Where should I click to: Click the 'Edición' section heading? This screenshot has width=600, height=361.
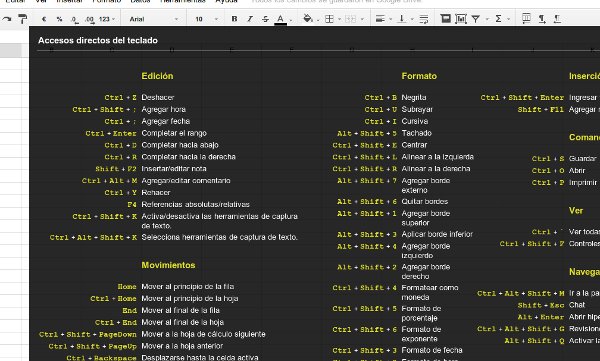pos(157,76)
